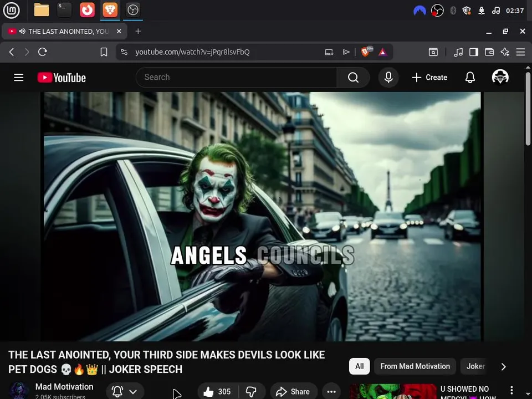This screenshot has height=399, width=532.
Task: Select the All filter chip
Action: point(359,366)
